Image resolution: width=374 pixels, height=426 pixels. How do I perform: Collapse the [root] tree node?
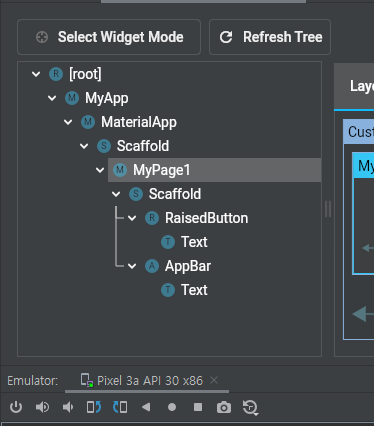pyautogui.click(x=36, y=74)
